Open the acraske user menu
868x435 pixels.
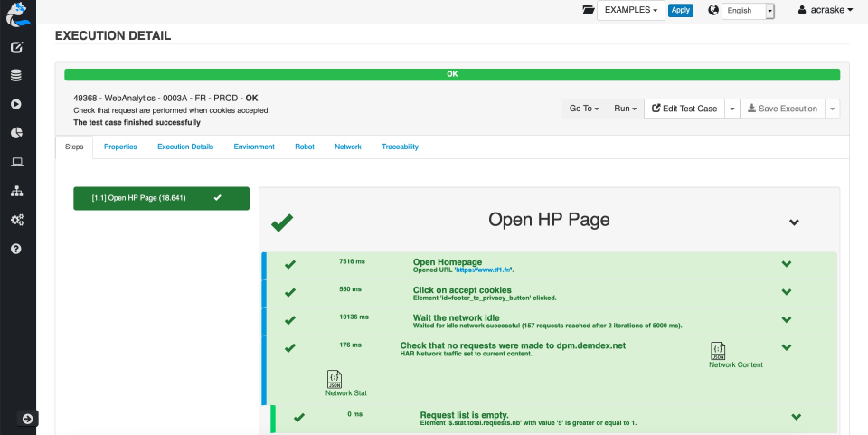coord(826,10)
